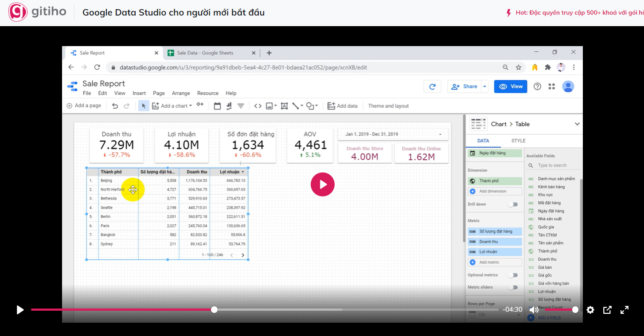
Task: Insert a data control from the toolbar
Action: pos(229,106)
